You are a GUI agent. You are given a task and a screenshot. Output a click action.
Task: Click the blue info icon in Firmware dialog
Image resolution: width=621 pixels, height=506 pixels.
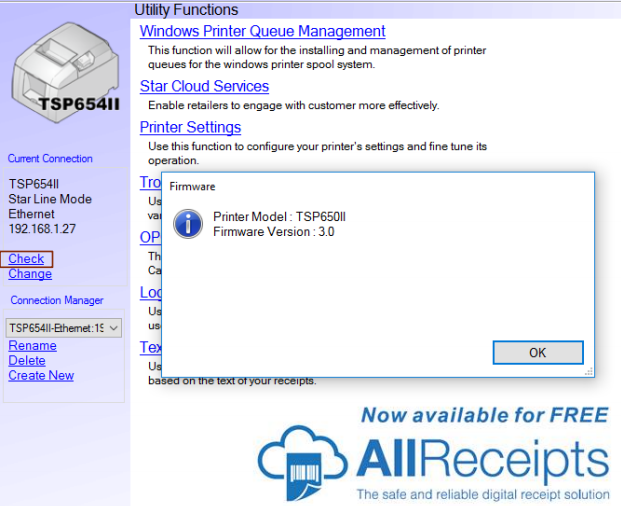[188, 224]
